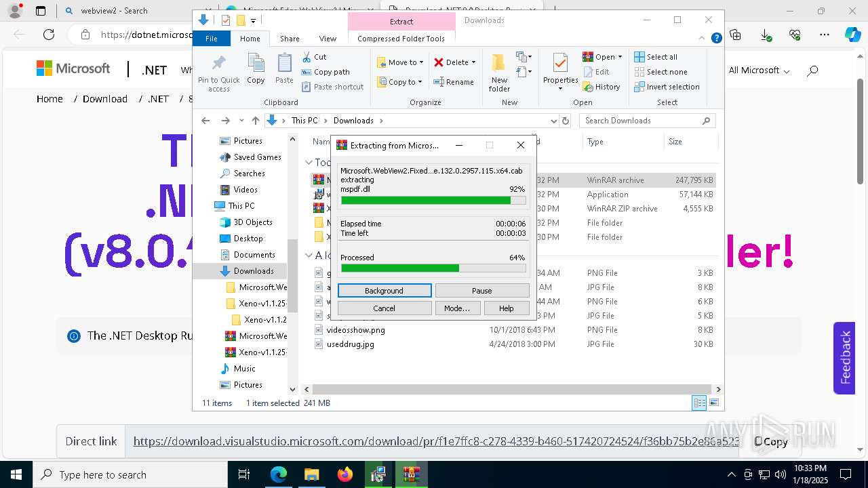Copy the direct link on webpage
The width and height of the screenshot is (868, 488).
pos(771,441)
